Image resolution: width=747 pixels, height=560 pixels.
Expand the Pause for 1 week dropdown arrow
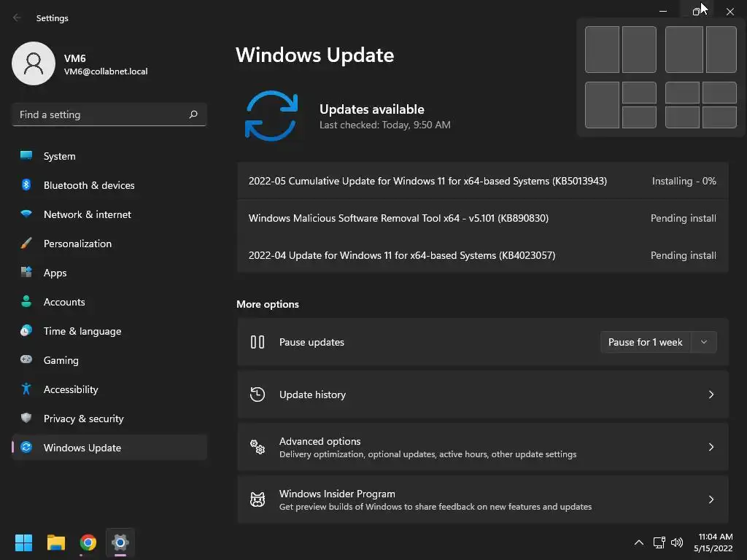click(x=704, y=342)
